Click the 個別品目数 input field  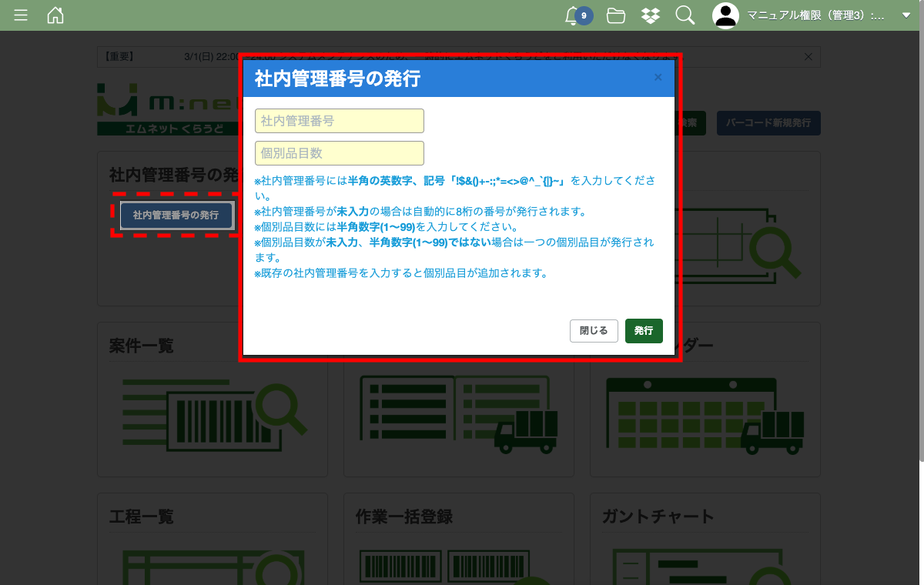click(x=340, y=153)
